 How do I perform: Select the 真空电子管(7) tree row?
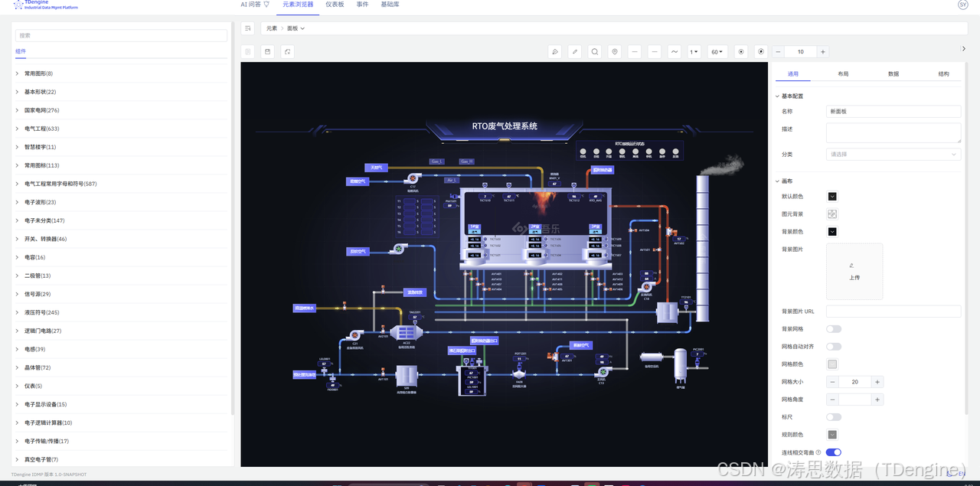pyautogui.click(x=122, y=459)
